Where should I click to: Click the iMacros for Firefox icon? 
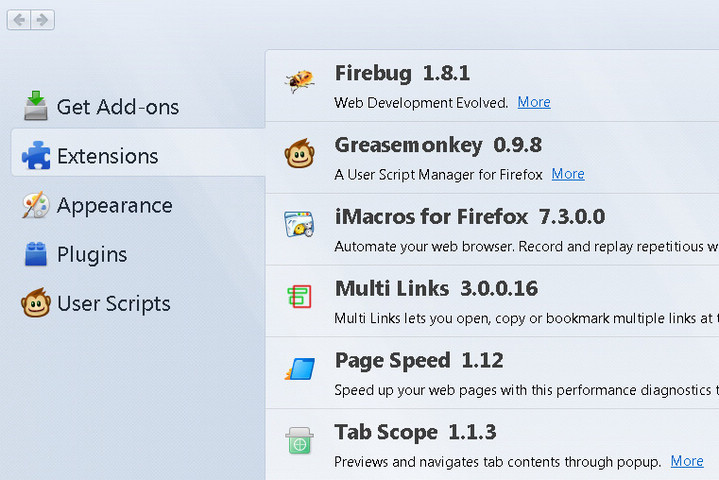click(299, 224)
